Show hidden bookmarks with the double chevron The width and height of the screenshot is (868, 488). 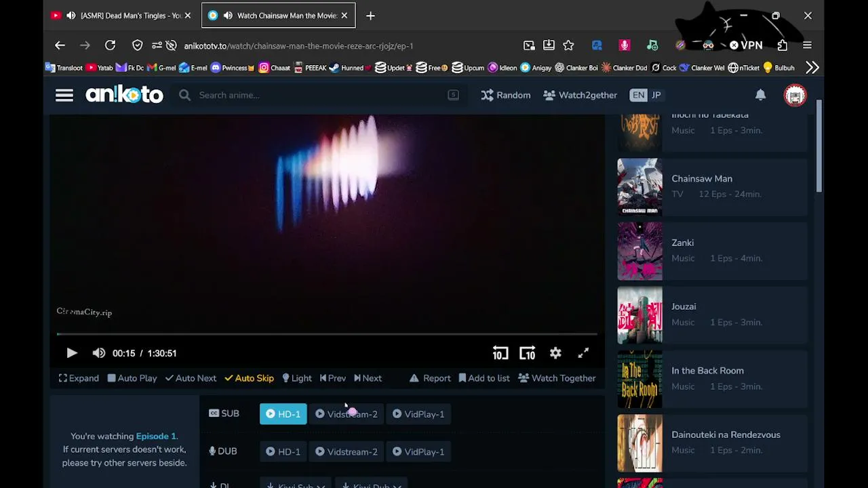812,68
